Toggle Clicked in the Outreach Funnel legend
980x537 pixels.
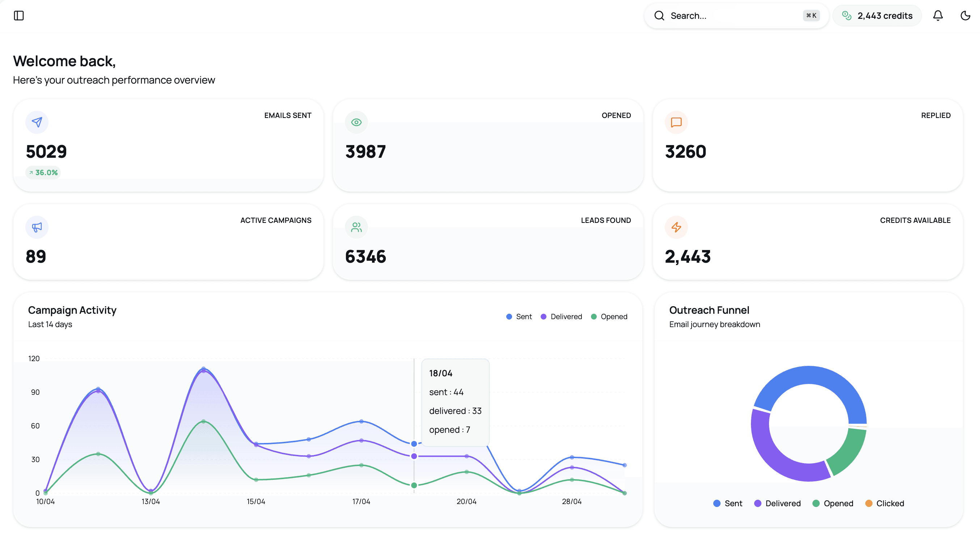(x=884, y=503)
